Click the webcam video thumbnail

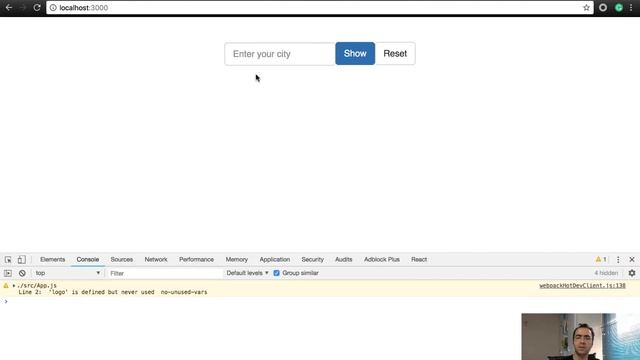click(x=580, y=337)
